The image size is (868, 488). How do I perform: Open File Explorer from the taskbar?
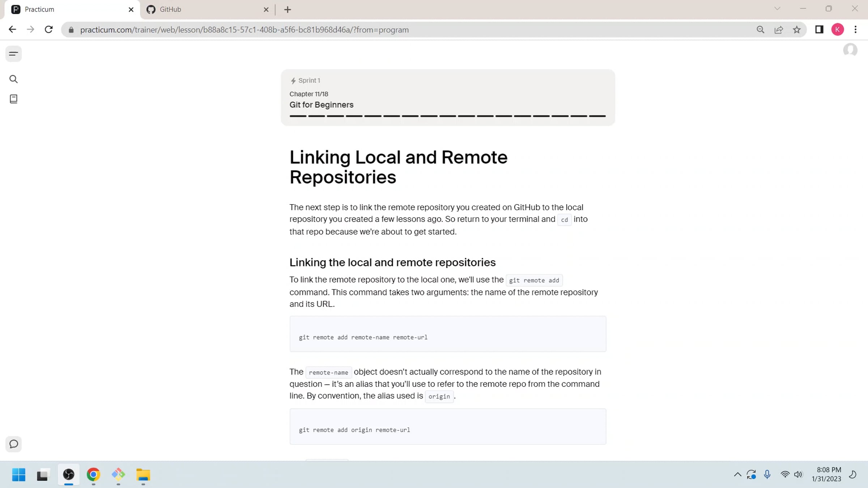[143, 475]
